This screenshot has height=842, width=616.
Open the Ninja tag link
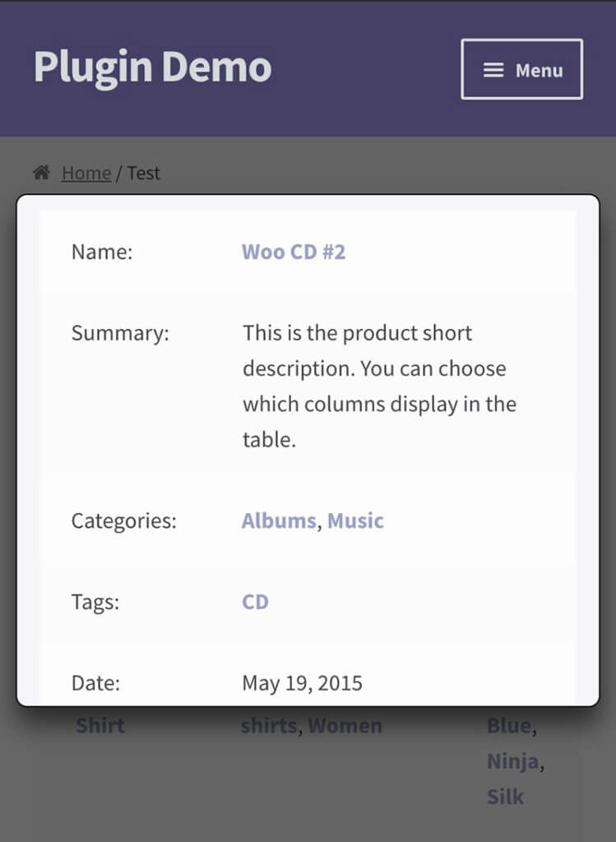coord(512,761)
